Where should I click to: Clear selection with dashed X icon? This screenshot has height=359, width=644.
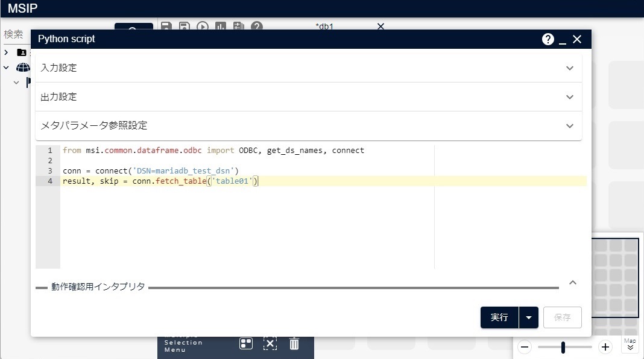pyautogui.click(x=270, y=343)
